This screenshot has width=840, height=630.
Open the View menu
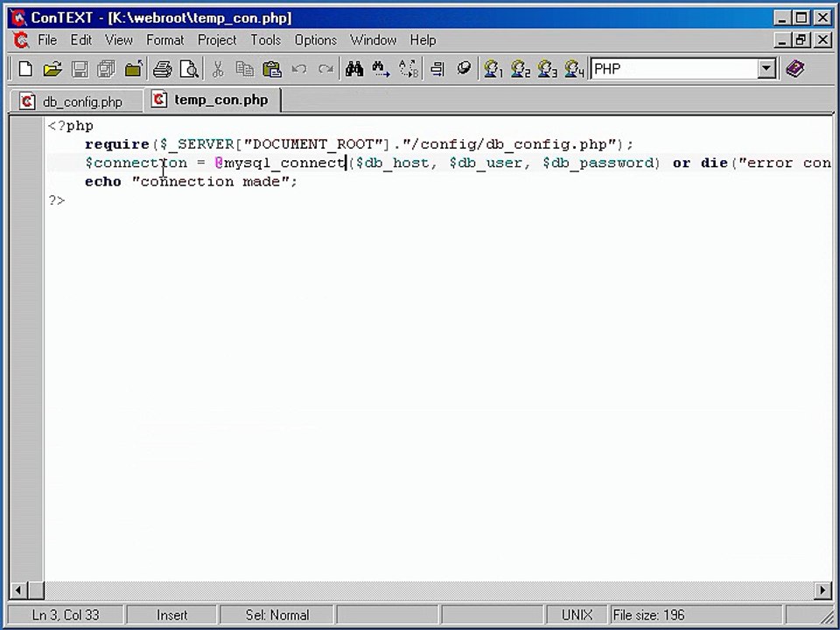coord(119,40)
